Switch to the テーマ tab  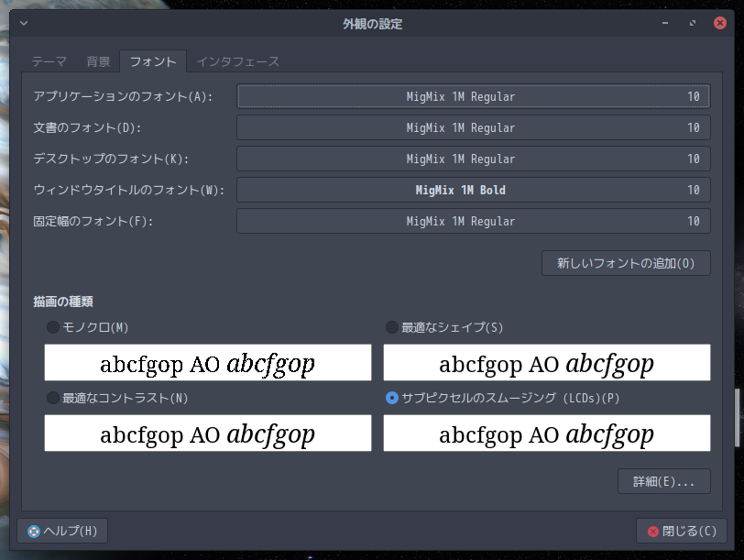click(49, 61)
